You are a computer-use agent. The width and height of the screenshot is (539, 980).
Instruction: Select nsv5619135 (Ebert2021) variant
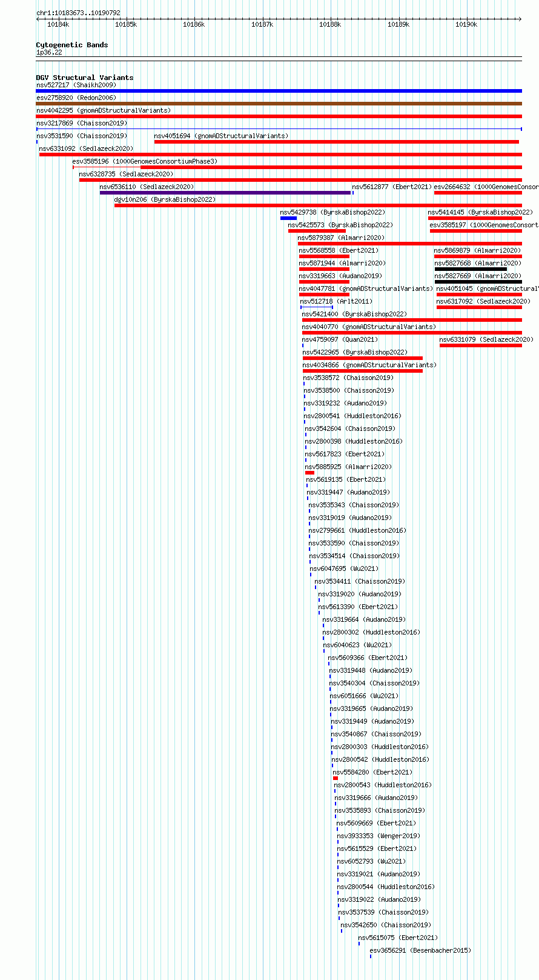pos(346,479)
